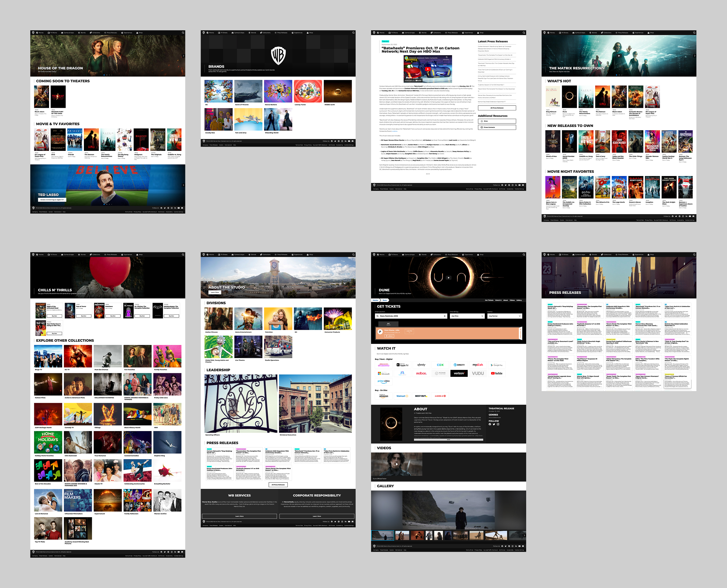727x588 pixels.
Task: Click the Target disc retailer logo
Action: [440, 396]
